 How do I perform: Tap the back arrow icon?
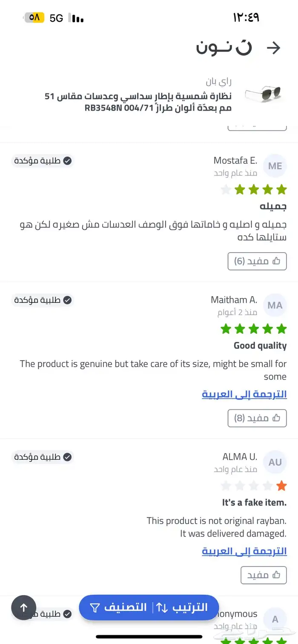pos(273,48)
